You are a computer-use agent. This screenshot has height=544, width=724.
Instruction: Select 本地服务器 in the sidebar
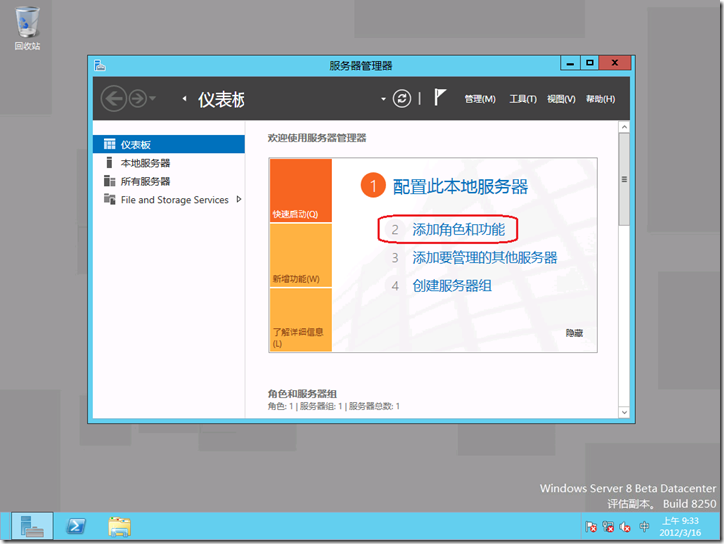[x=169, y=163]
